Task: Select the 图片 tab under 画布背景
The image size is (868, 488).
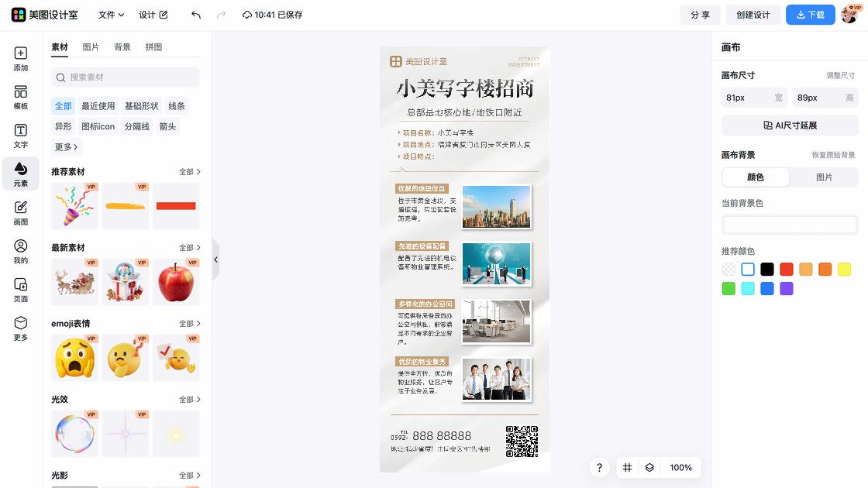Action: pyautogui.click(x=824, y=177)
